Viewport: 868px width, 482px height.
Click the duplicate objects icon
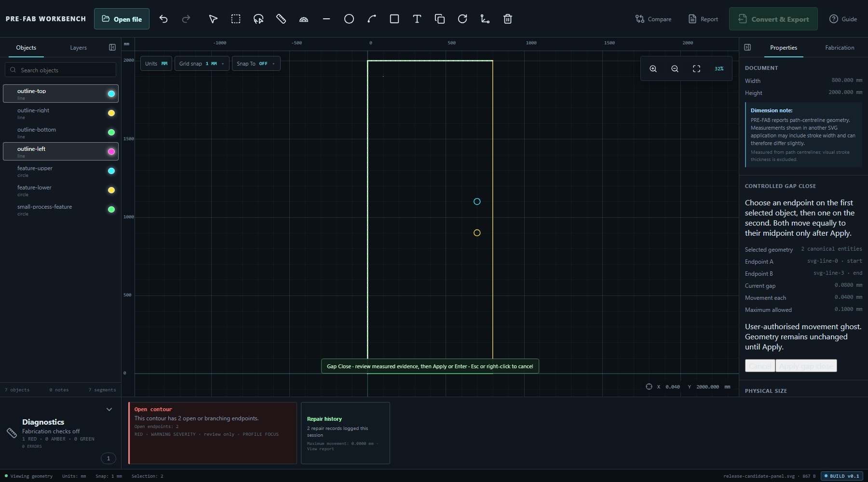pyautogui.click(x=440, y=19)
